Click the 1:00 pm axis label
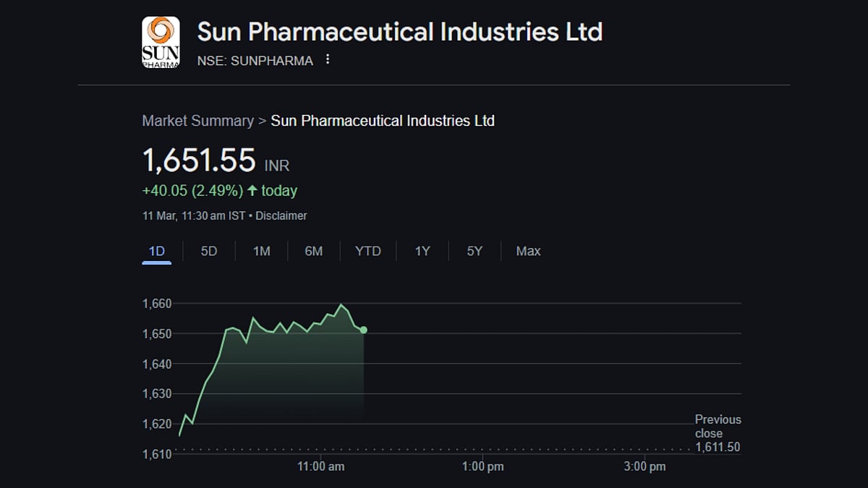 (482, 466)
